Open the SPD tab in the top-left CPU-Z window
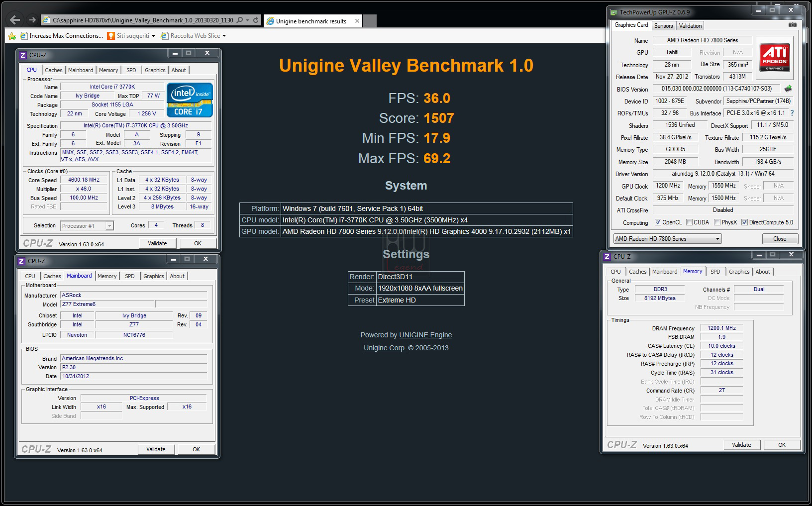This screenshot has width=812, height=506. (x=131, y=70)
